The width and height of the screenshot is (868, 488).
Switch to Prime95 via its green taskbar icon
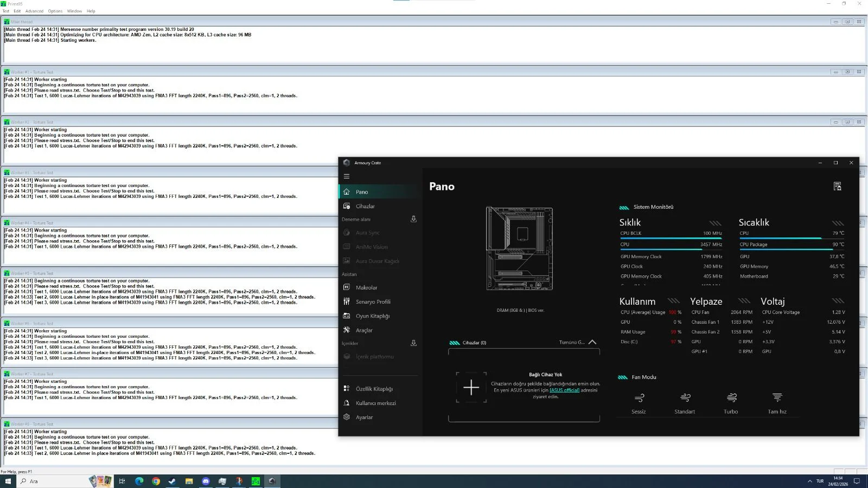(256, 481)
